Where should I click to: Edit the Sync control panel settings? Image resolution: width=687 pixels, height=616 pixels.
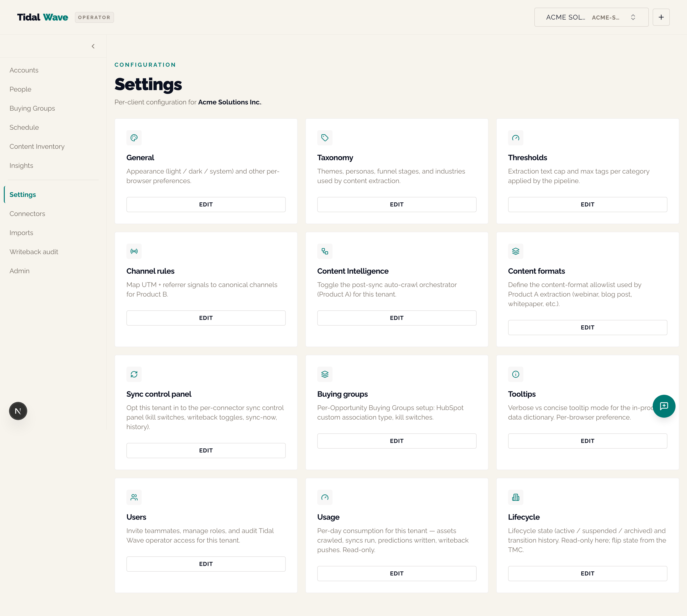[x=206, y=451]
